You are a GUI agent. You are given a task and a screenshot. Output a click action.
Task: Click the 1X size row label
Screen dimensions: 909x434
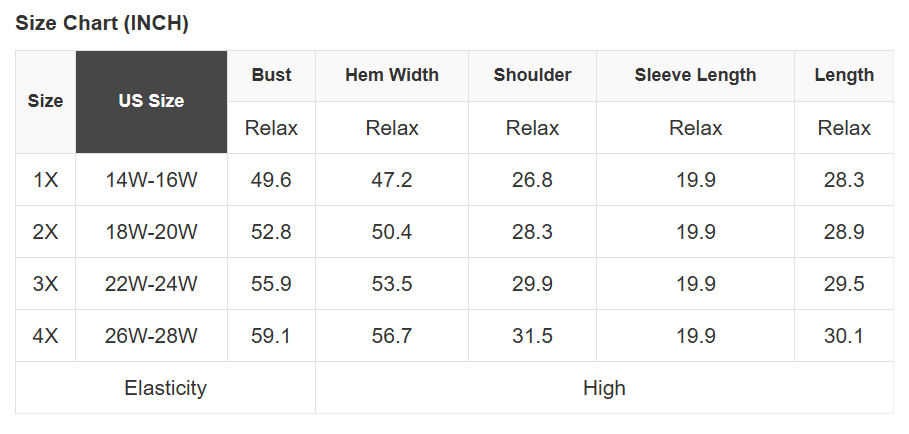point(45,180)
